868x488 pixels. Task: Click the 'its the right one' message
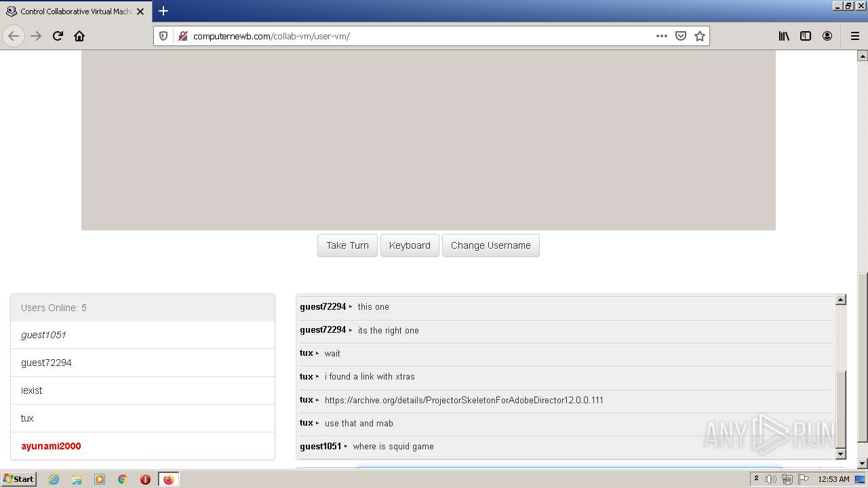click(389, 331)
